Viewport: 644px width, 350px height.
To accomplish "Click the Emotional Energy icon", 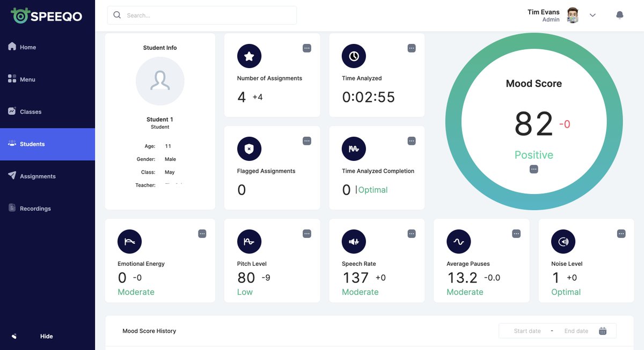I will point(129,241).
